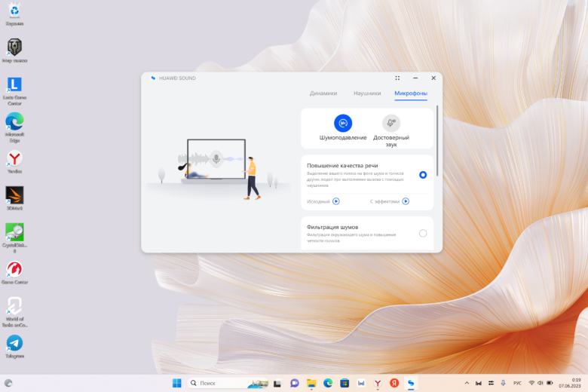Select the Достоверный звук microphone icon
The width and height of the screenshot is (588, 392).
click(x=391, y=123)
